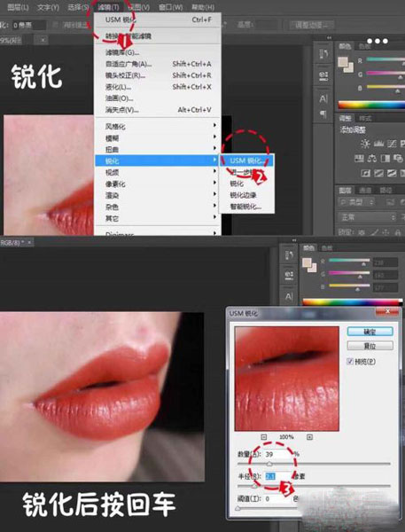Screen dimensions: 405x532
Task: Add a Curves adjustment icon
Action: coord(392,144)
